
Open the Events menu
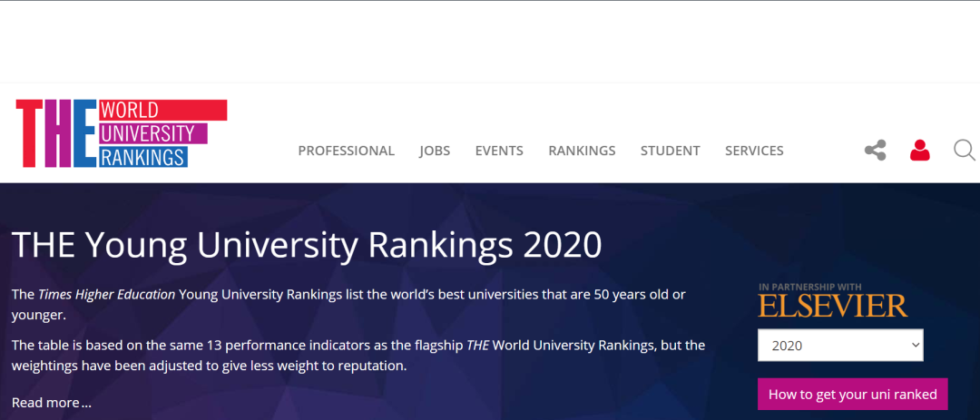coord(499,151)
